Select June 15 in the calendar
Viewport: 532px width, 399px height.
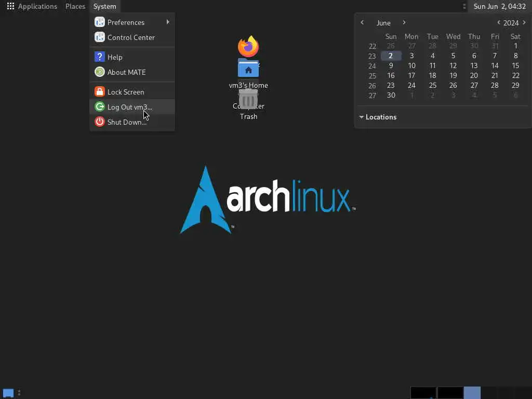point(515,65)
